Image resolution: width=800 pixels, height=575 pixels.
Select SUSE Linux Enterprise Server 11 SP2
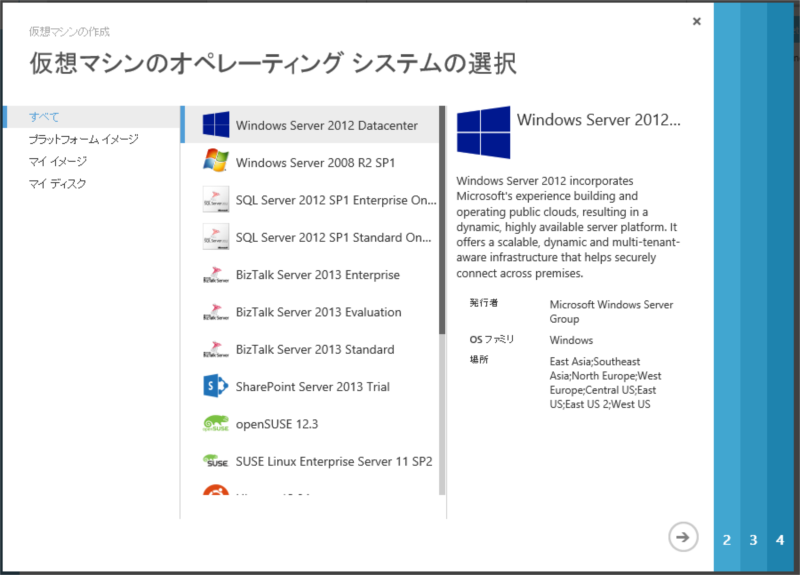pos(311,461)
